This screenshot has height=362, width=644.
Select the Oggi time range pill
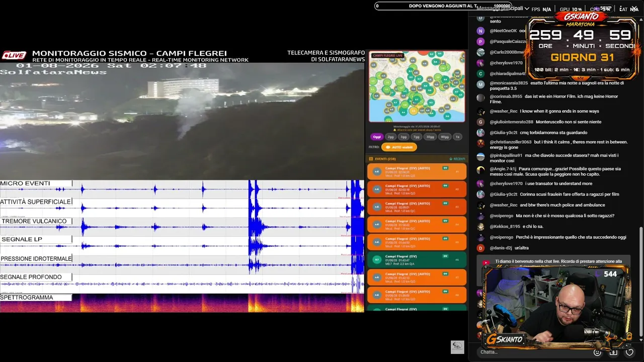377,137
